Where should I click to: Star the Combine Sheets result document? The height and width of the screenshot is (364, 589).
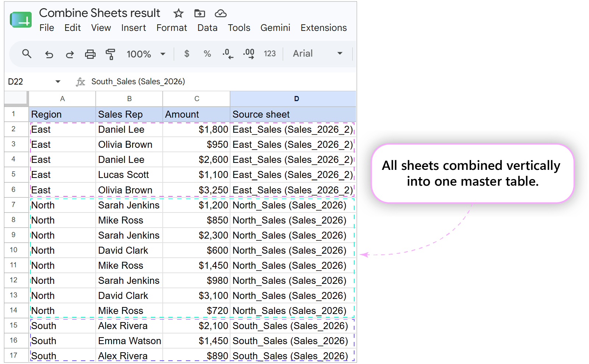coord(179,14)
